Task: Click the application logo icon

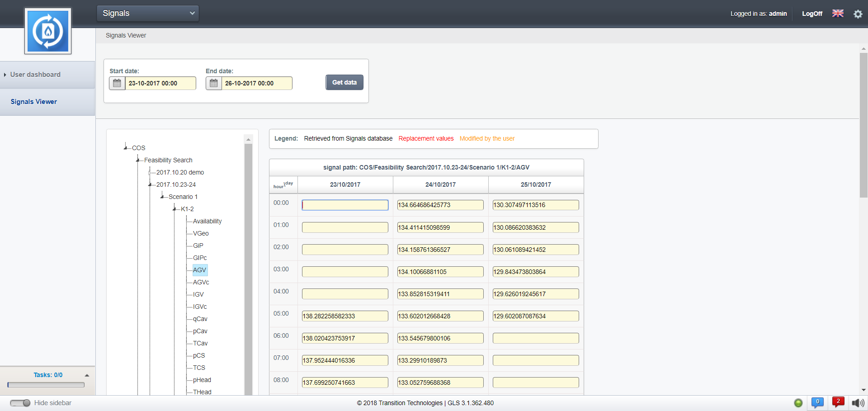Action: point(48,31)
